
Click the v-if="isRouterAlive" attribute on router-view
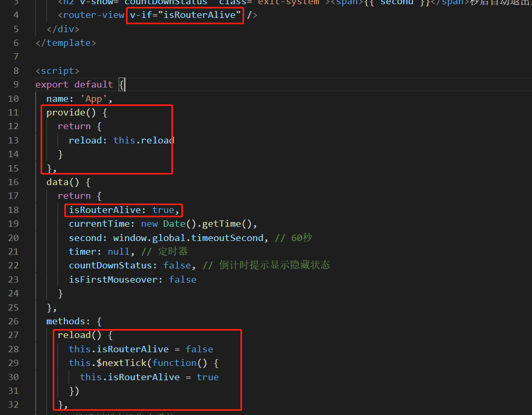point(184,15)
